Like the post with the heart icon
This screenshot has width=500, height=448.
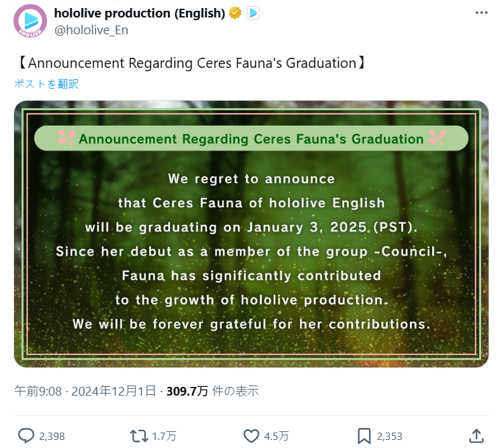click(251, 436)
